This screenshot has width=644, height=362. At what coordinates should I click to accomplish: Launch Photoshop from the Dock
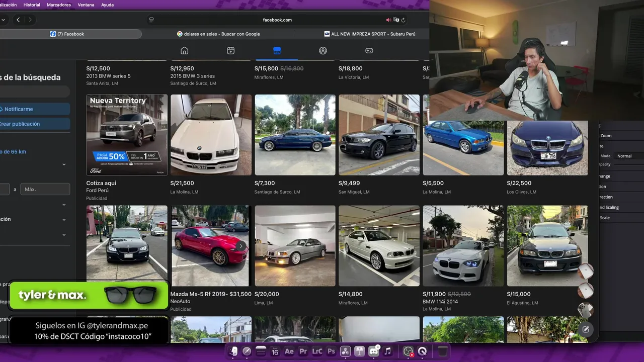pyautogui.click(x=332, y=351)
